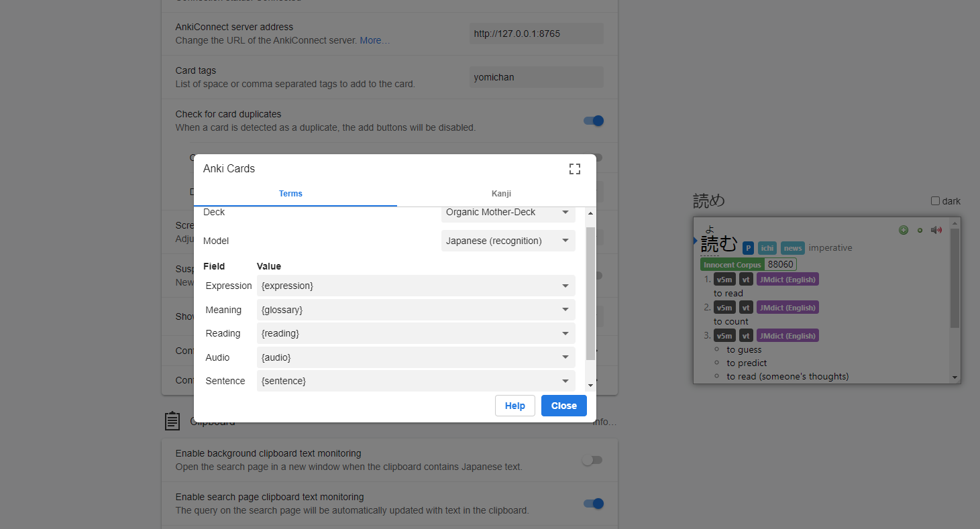Open the marker arrow for the Reading field
The image size is (980, 529).
(x=565, y=333)
